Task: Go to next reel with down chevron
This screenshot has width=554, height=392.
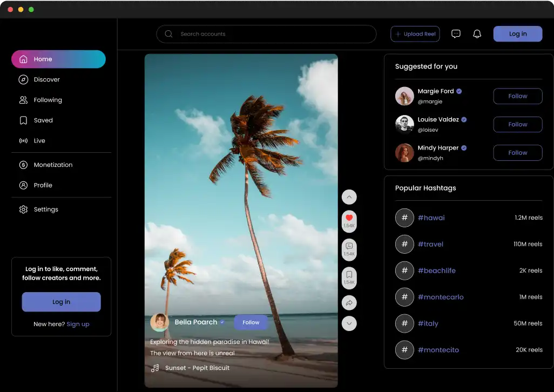Action: pyautogui.click(x=349, y=323)
